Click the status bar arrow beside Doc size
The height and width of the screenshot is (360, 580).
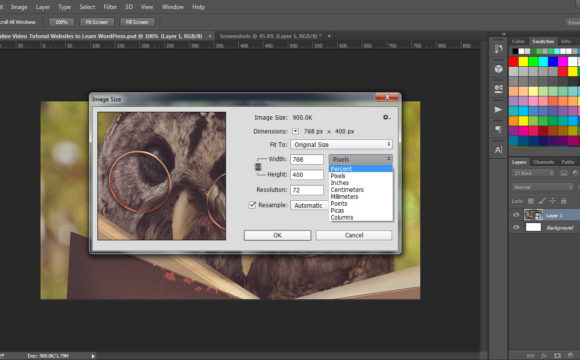93,356
